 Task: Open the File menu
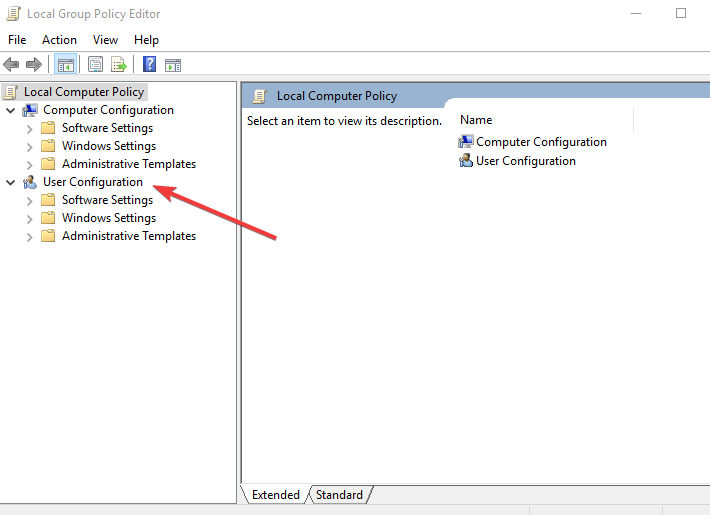tap(17, 40)
